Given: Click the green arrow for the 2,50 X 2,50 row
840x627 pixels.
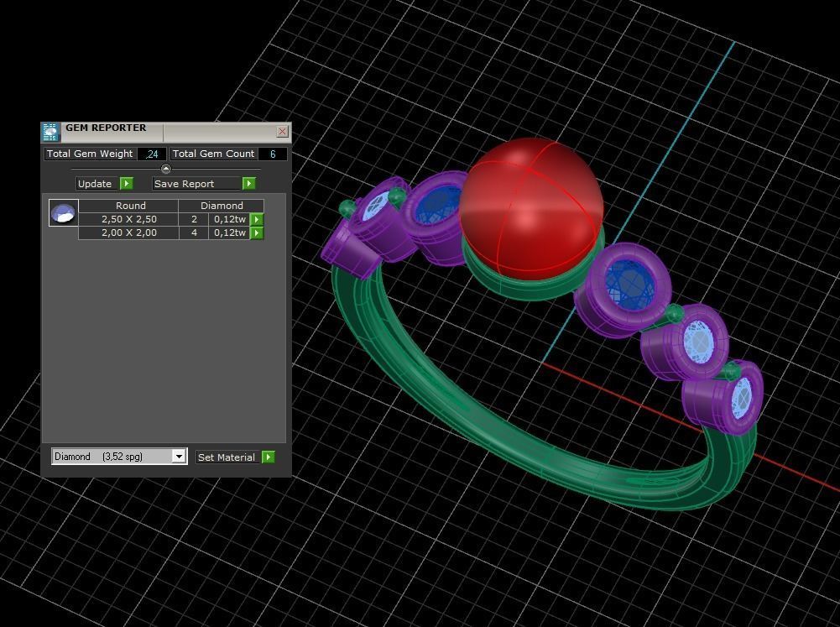Looking at the screenshot, I should pyautogui.click(x=257, y=219).
